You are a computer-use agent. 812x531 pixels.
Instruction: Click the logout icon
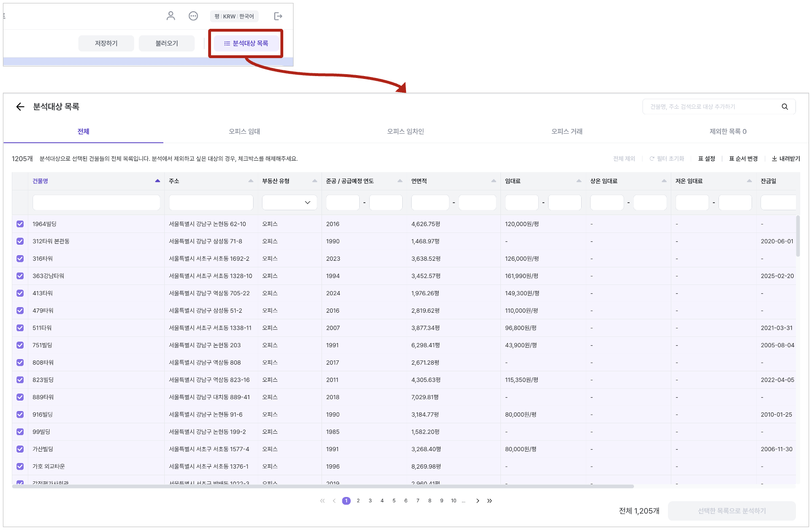point(278,16)
